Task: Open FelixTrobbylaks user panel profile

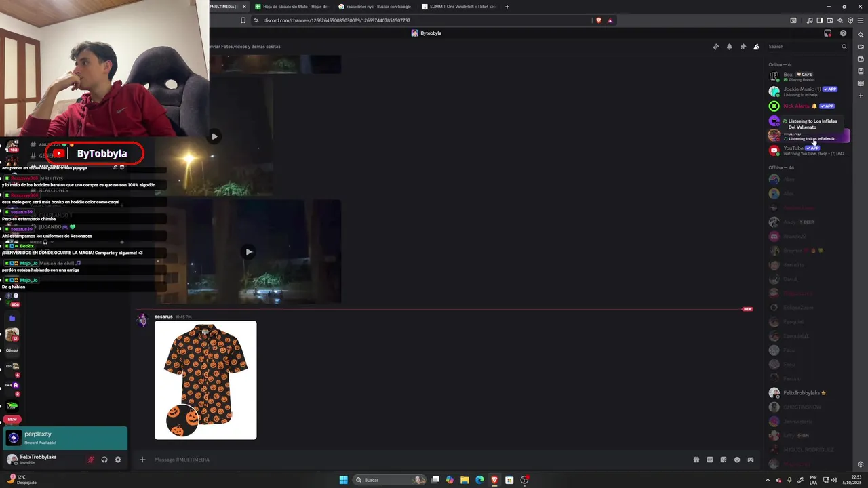Action: [42, 460]
